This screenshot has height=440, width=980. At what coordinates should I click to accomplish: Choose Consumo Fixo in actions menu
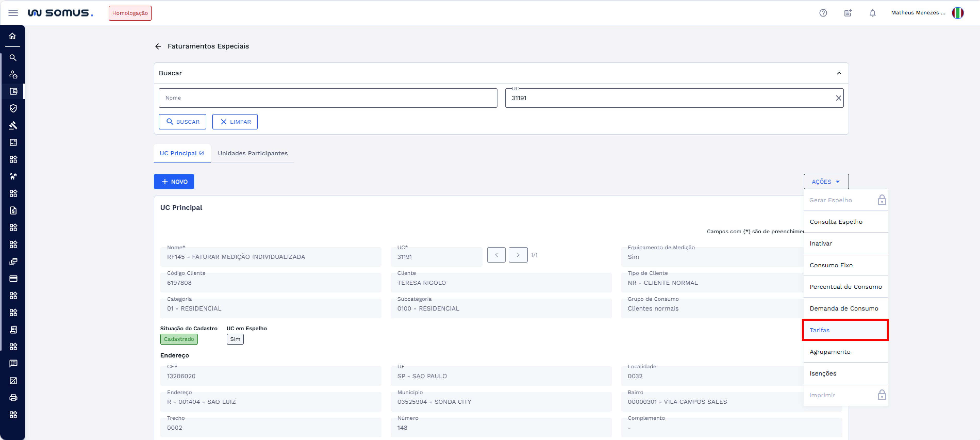[x=831, y=265]
